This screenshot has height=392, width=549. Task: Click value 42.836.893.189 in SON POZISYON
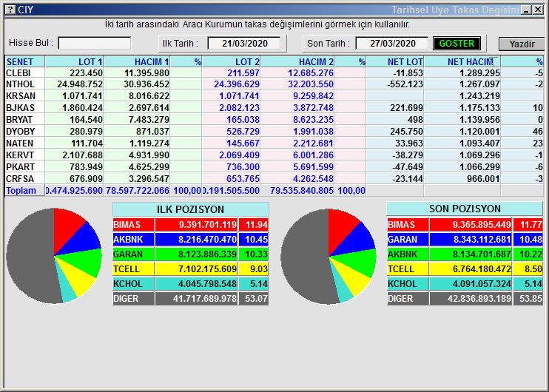479,299
